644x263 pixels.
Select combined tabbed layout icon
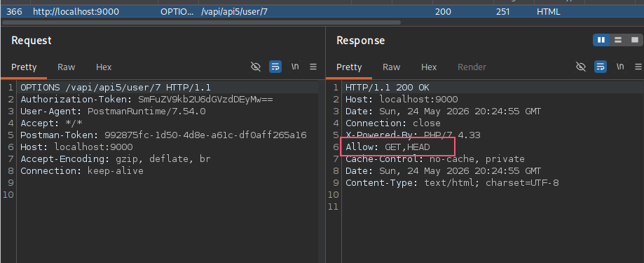(634, 40)
